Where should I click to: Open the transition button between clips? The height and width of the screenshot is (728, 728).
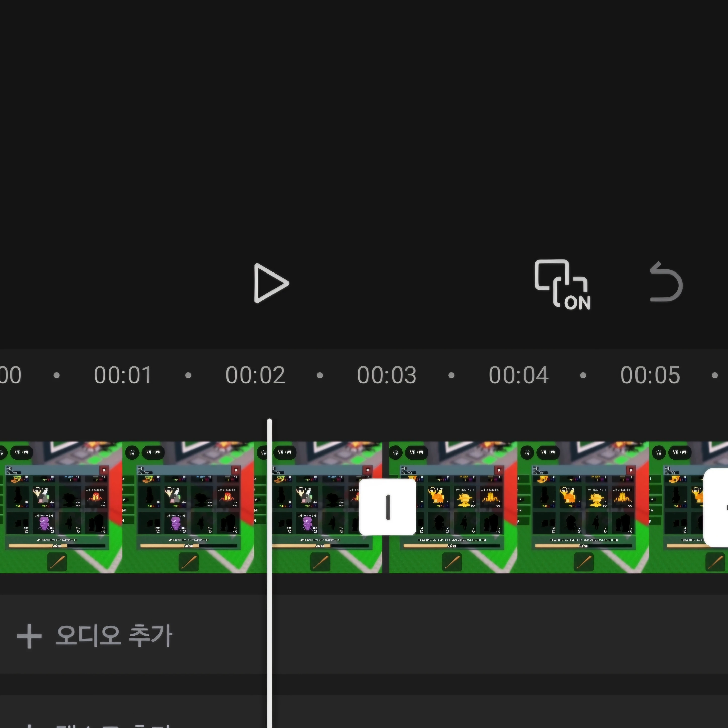tap(387, 507)
